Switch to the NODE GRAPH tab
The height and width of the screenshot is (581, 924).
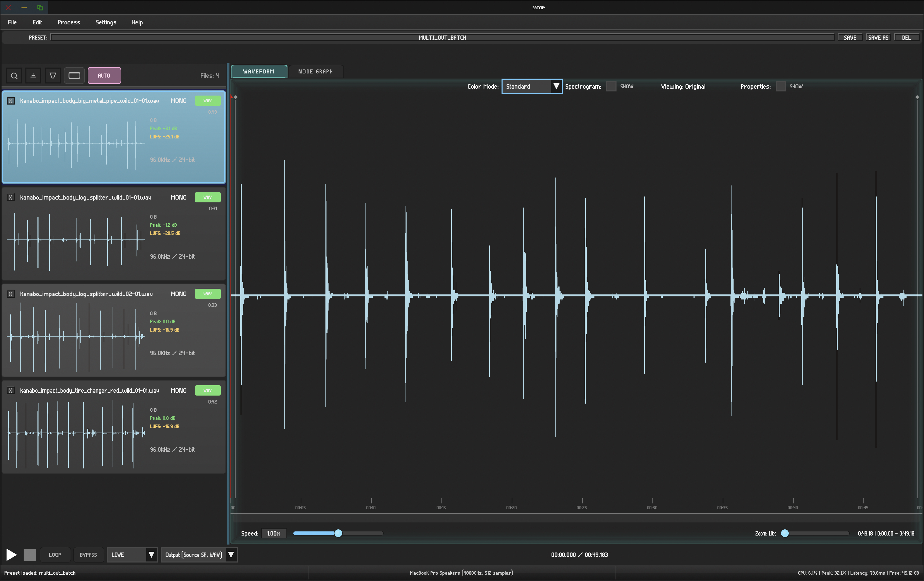(x=316, y=71)
